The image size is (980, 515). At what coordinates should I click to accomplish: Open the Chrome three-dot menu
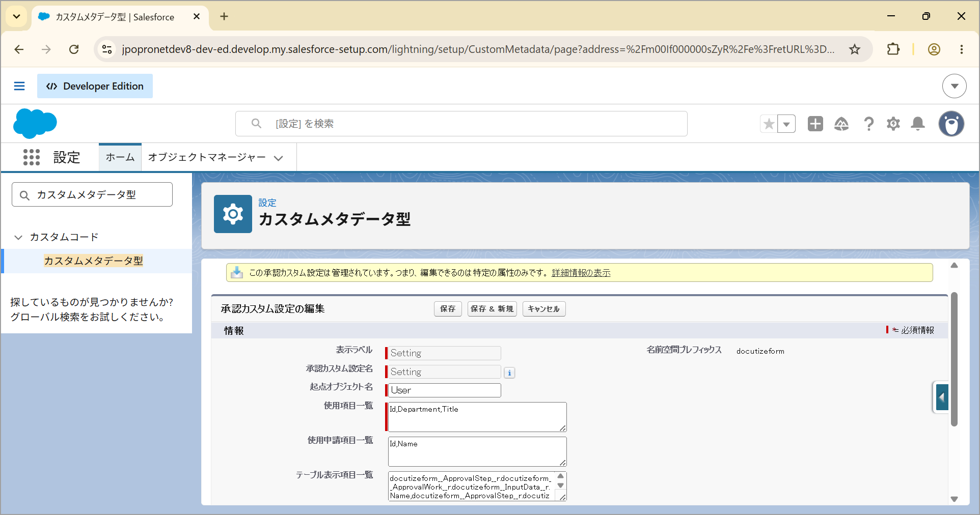962,49
